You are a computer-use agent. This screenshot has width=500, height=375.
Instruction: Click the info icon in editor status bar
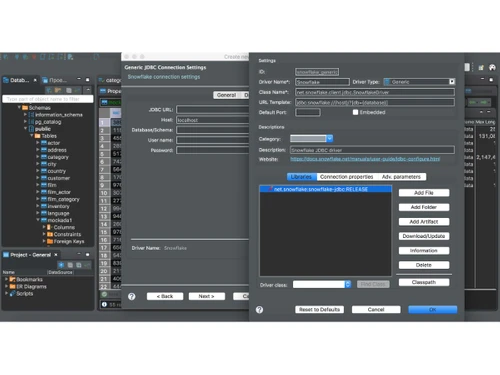104,304
